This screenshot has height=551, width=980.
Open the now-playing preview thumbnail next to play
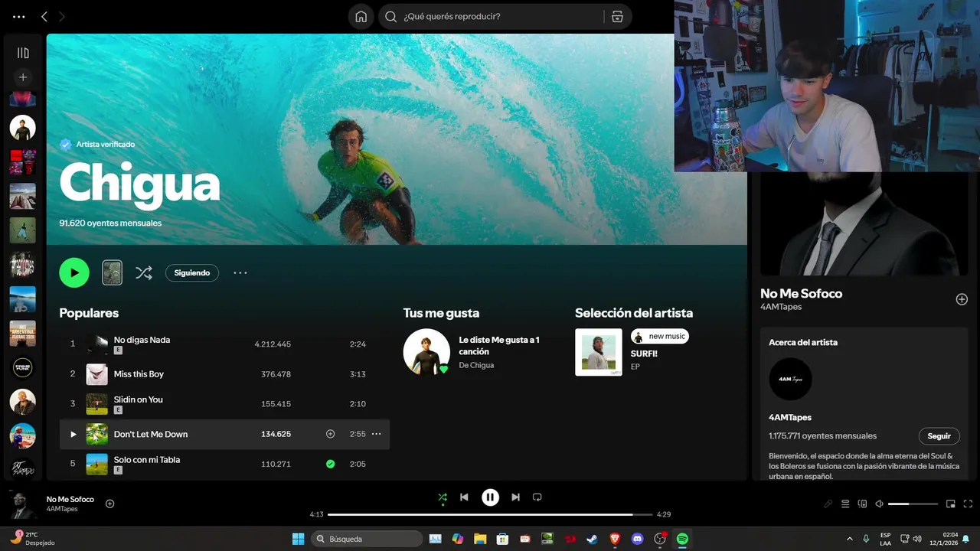tap(113, 272)
